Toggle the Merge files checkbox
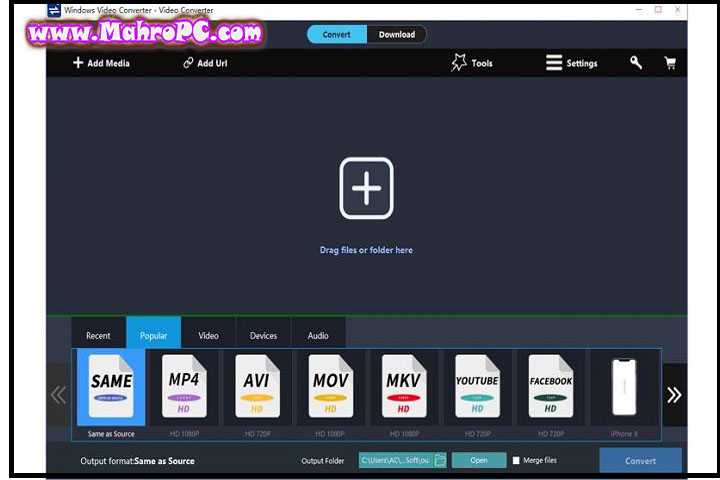Viewport: 720px width, 480px height. coord(516,460)
